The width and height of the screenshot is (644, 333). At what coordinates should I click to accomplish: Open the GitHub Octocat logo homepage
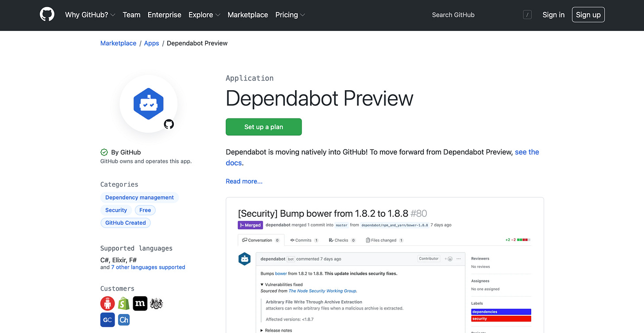click(47, 15)
